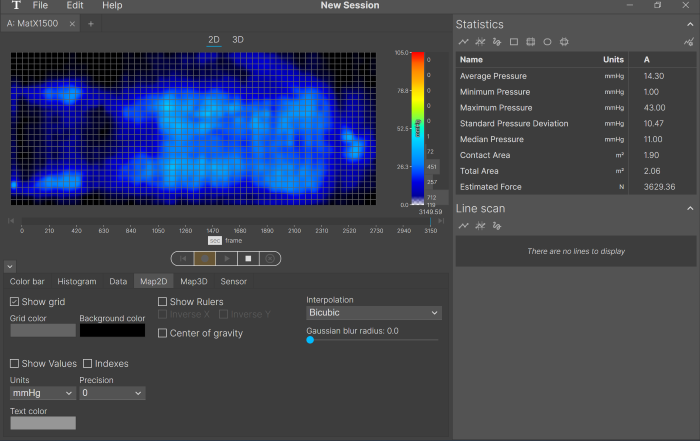Screen dimensions: 700x441
Task: Click the timeline scrub bar
Action: 226,221
